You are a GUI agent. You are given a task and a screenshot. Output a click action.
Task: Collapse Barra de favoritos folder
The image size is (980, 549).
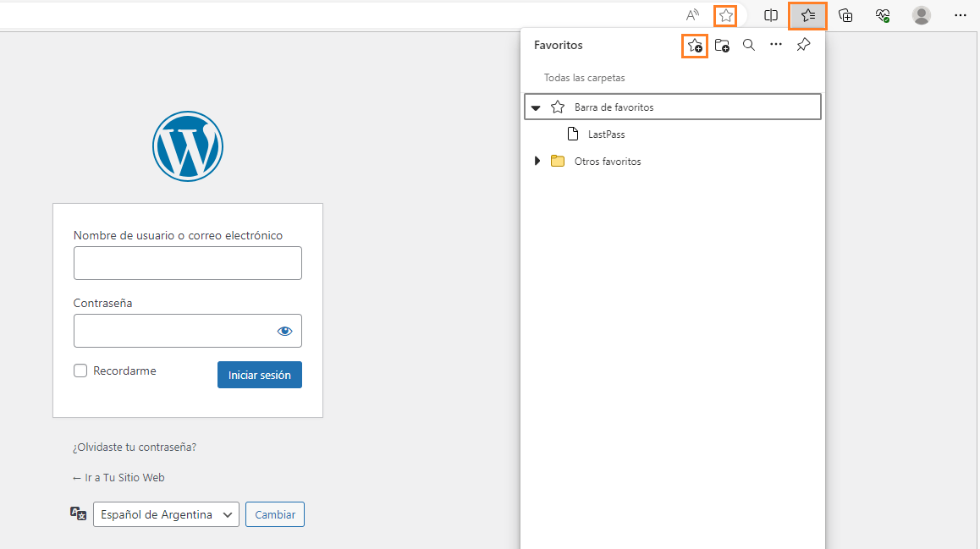point(536,107)
